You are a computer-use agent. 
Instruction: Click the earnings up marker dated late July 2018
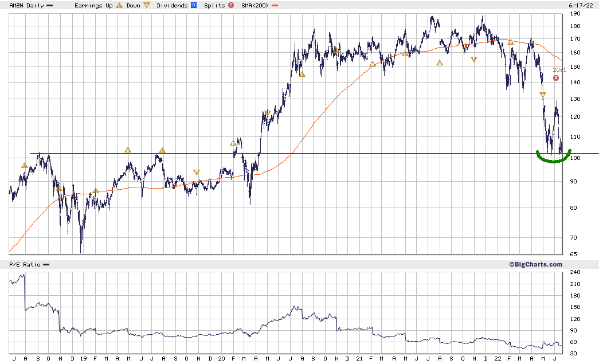click(x=25, y=166)
